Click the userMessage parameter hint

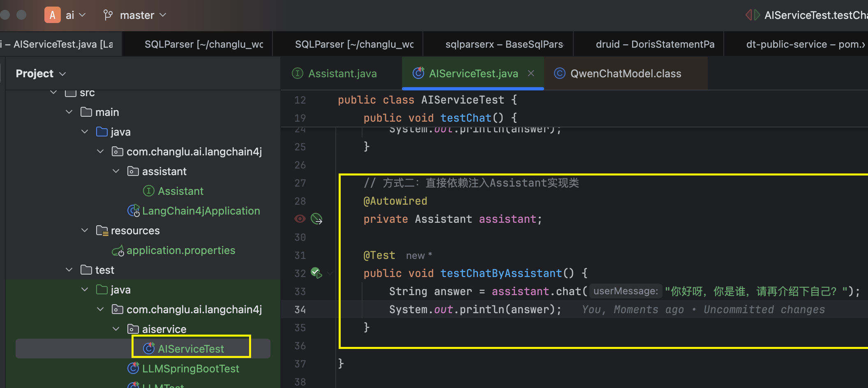[626, 291]
